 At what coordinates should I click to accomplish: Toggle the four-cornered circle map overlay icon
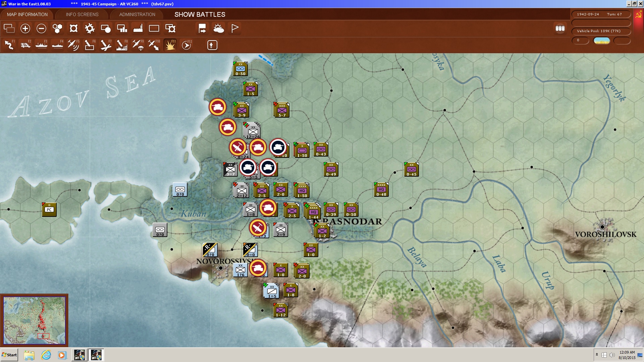click(x=73, y=28)
